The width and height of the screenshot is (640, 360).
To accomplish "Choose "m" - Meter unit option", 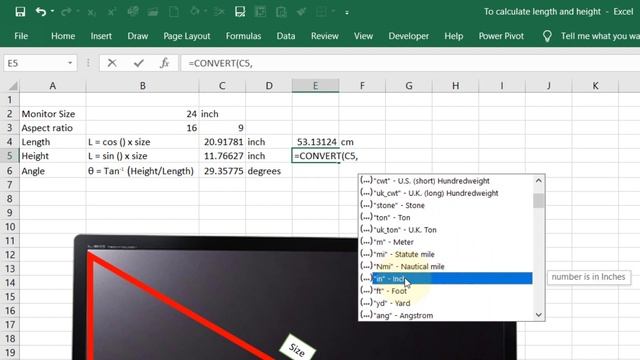I will [x=446, y=242].
